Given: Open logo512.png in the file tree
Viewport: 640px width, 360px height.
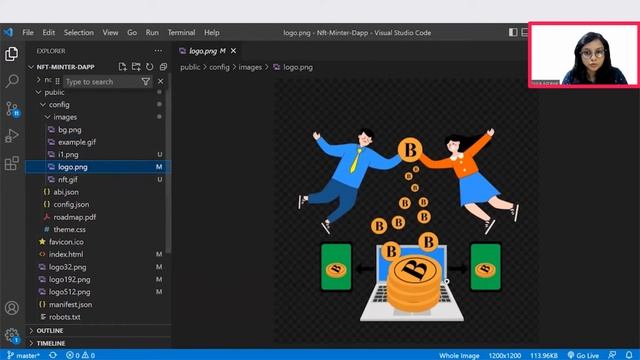Looking at the screenshot, I should (x=69, y=292).
